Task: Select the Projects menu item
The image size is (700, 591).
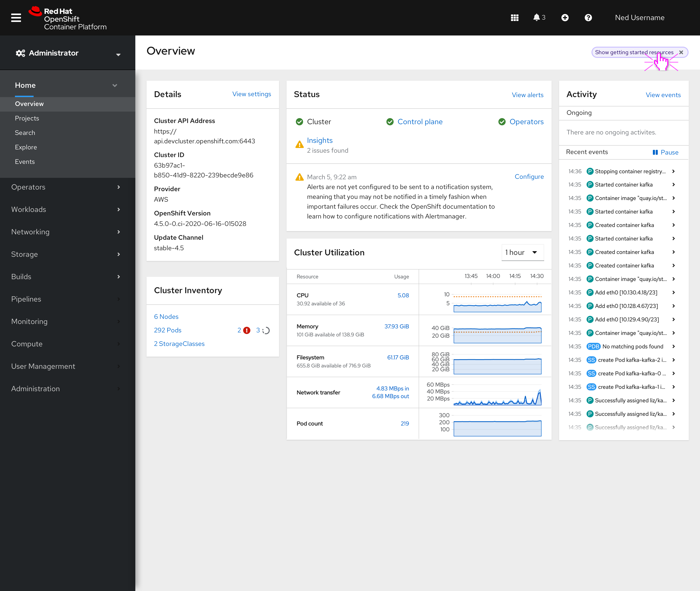Action: [27, 118]
